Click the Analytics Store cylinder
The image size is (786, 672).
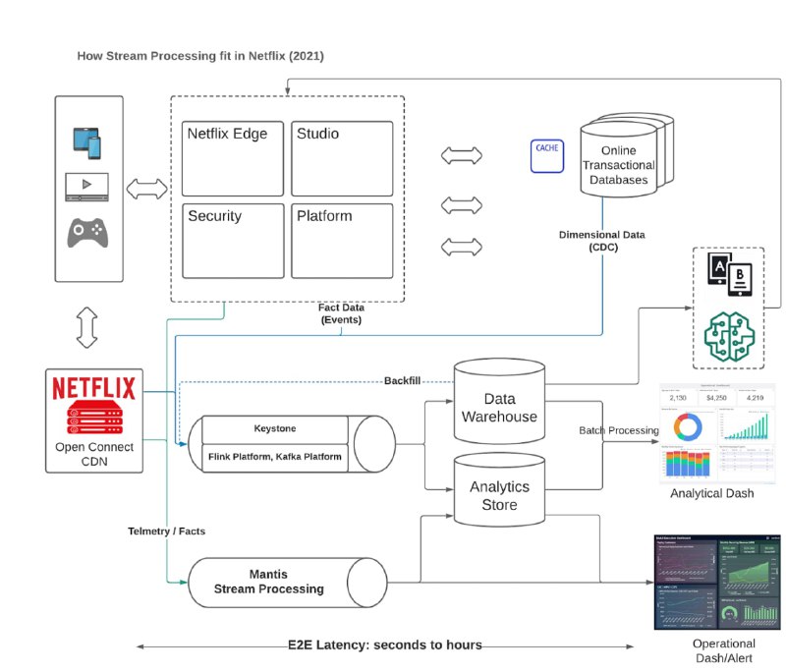tap(499, 489)
